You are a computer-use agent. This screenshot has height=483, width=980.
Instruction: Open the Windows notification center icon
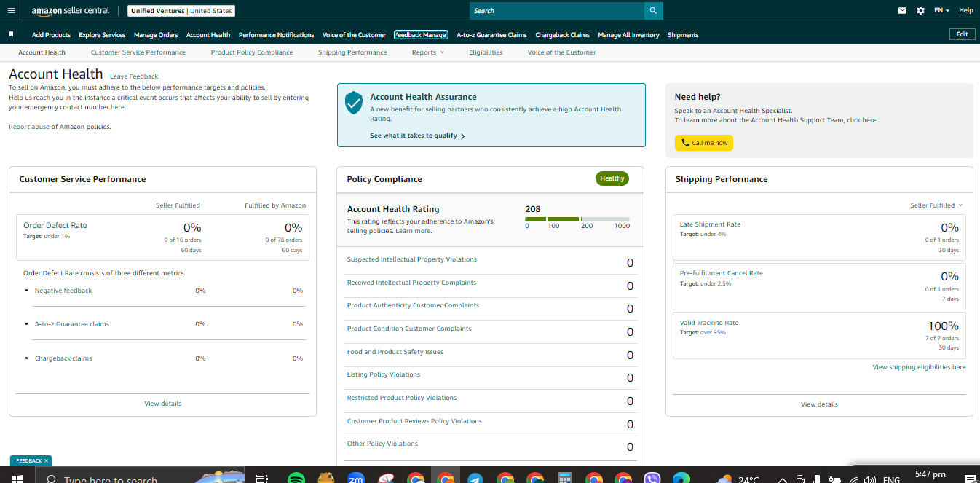point(969,479)
